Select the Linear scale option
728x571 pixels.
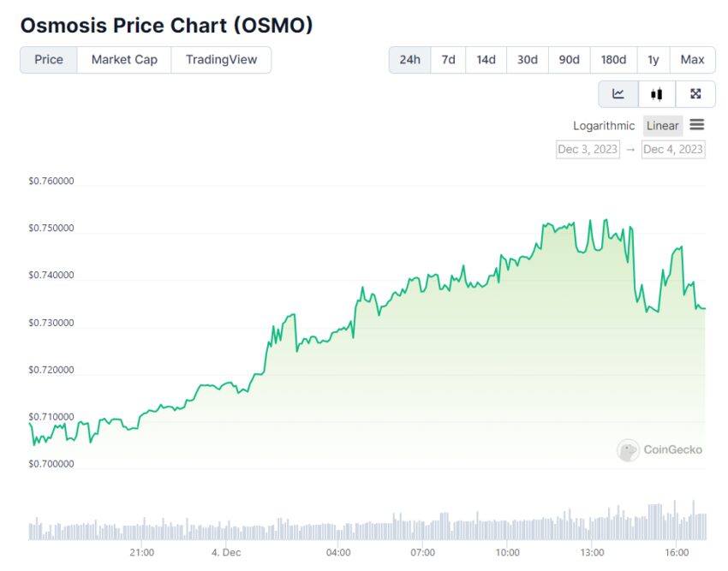(x=662, y=126)
